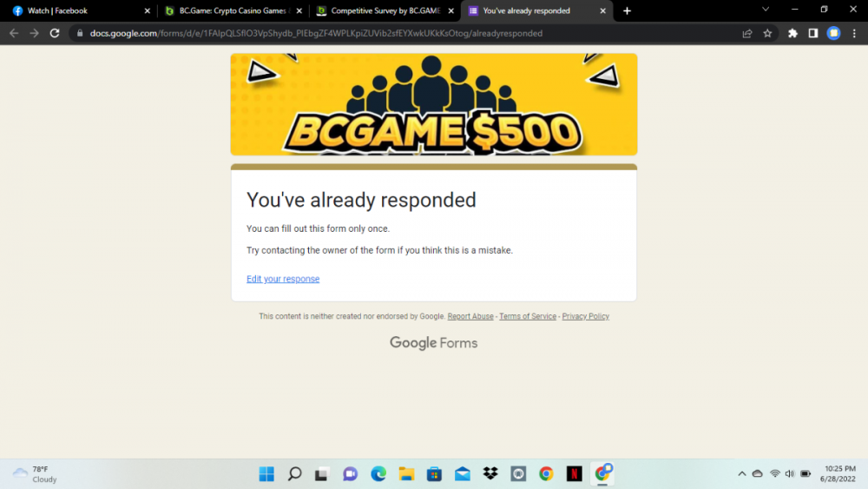
Task: Click Edit your response link
Action: [283, 279]
